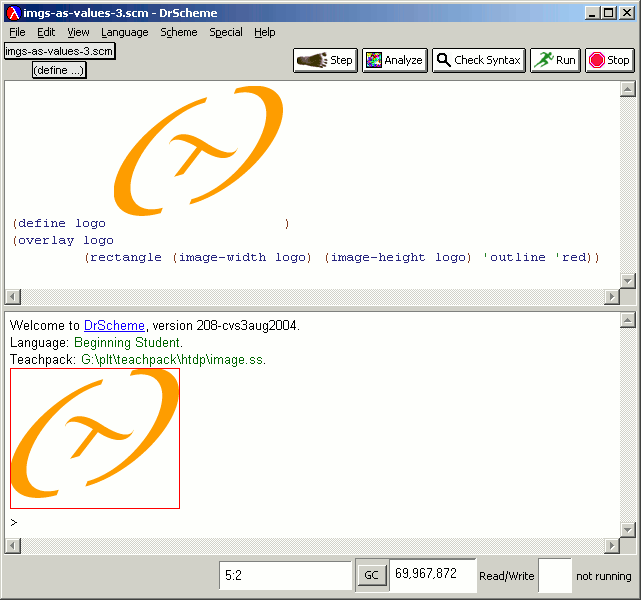
Task: Open the Scheme menu
Action: pos(179,32)
